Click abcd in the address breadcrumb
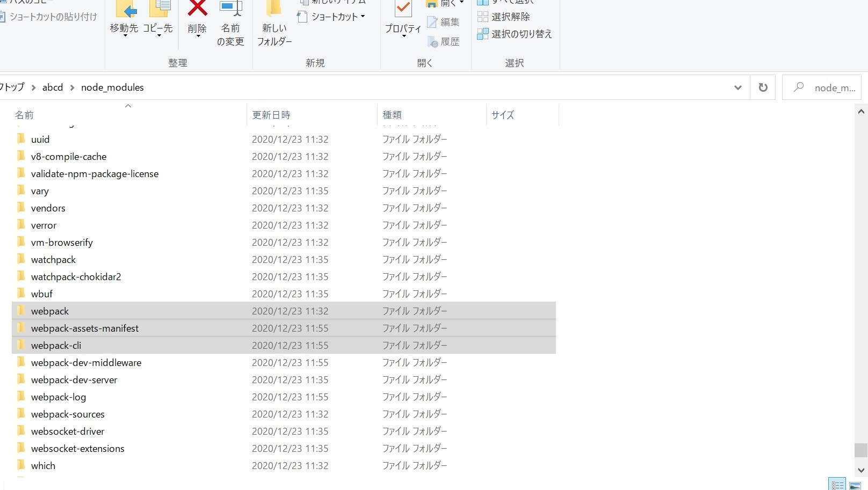This screenshot has height=490, width=868. [53, 87]
